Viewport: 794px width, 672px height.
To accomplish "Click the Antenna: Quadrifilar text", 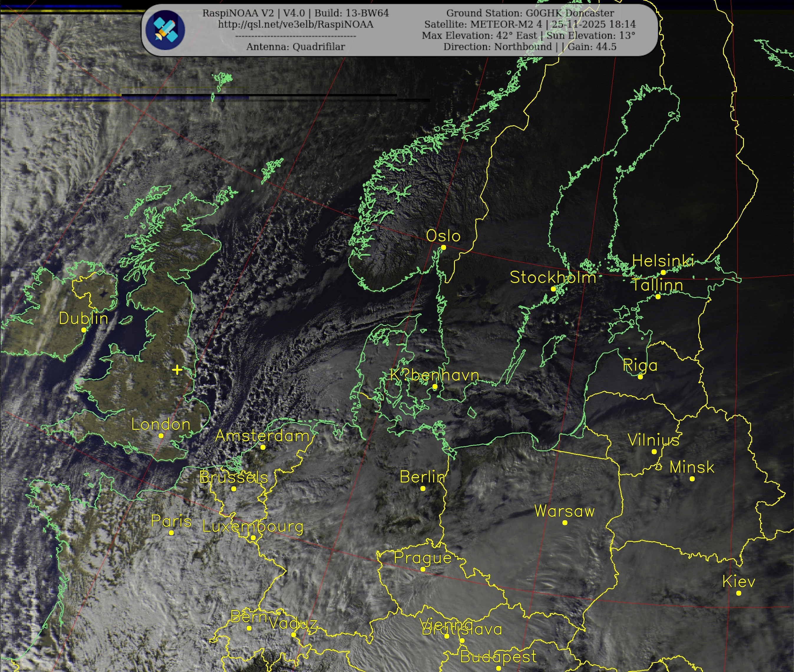I will click(x=296, y=47).
